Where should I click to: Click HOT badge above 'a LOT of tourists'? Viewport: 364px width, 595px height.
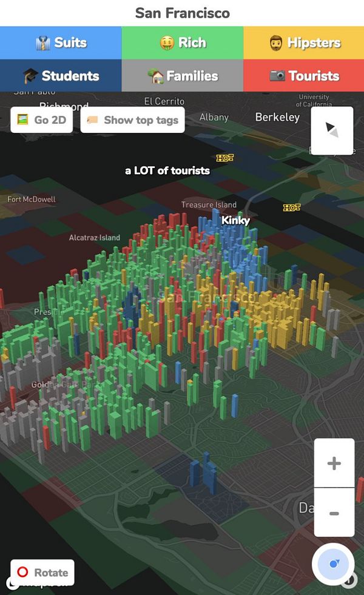point(224,158)
